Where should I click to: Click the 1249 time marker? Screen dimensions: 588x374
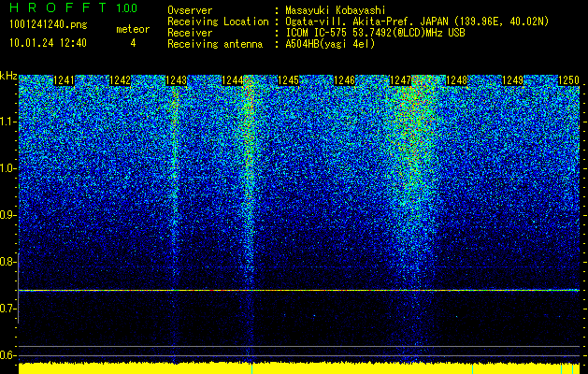512,80
